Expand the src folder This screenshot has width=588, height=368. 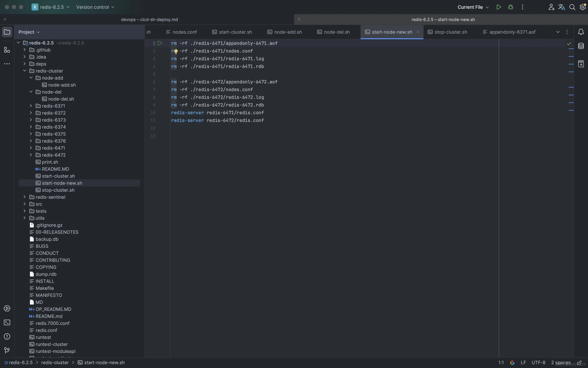click(x=24, y=204)
